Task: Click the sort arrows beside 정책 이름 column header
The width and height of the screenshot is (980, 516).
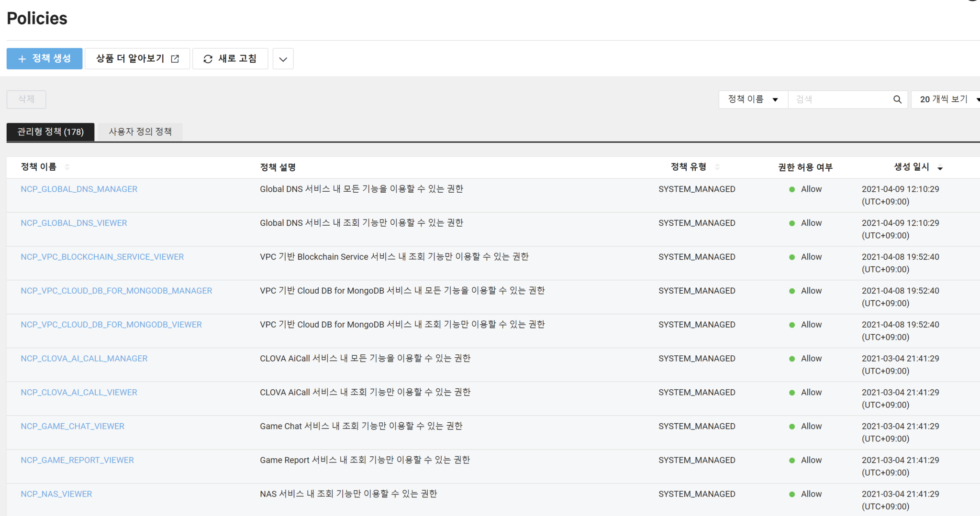Action: [x=67, y=167]
